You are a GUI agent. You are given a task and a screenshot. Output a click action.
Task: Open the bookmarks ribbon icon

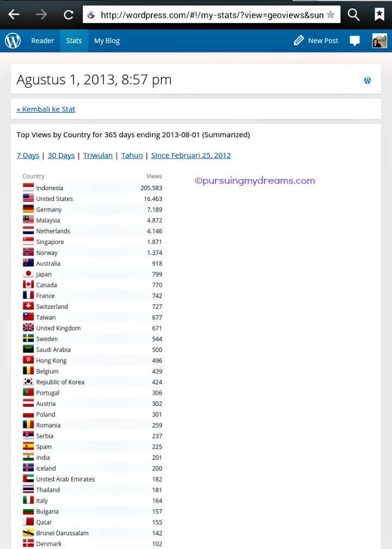click(379, 15)
